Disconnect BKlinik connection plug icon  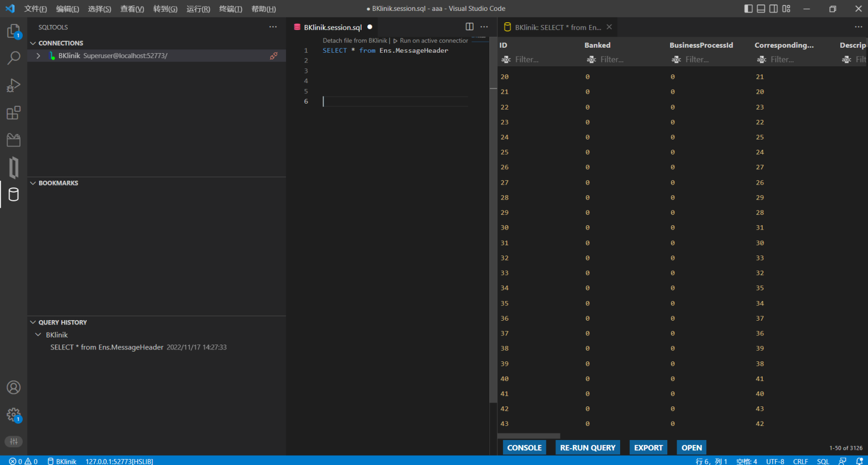[274, 56]
